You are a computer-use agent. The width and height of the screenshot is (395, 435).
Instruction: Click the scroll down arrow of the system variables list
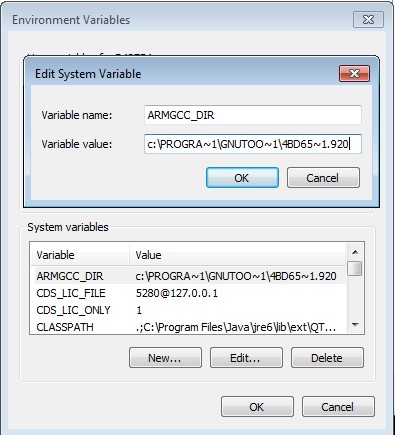(355, 325)
